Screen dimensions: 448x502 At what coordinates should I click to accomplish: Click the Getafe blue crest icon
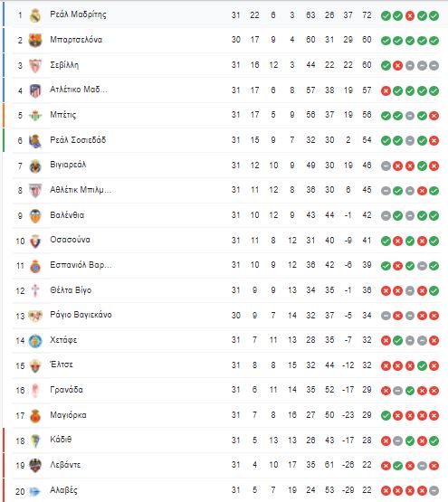pyautogui.click(x=35, y=341)
